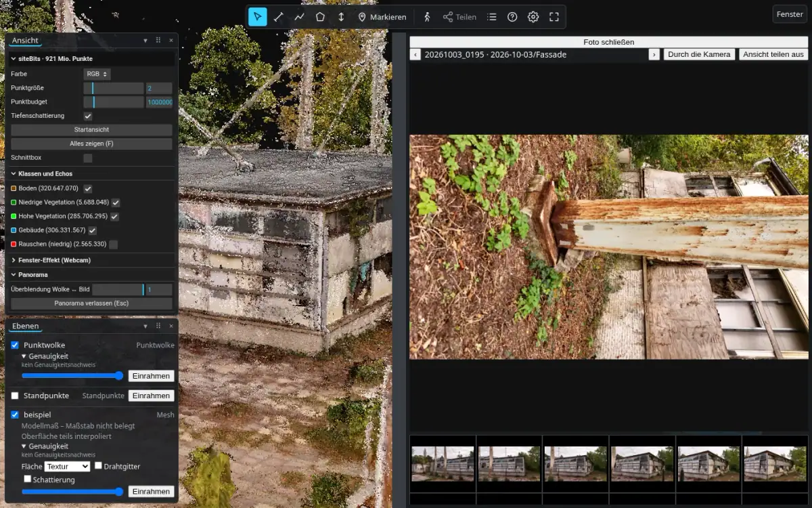Adjust the Punktgröße slider
This screenshot has height=508, width=812.
[113, 88]
